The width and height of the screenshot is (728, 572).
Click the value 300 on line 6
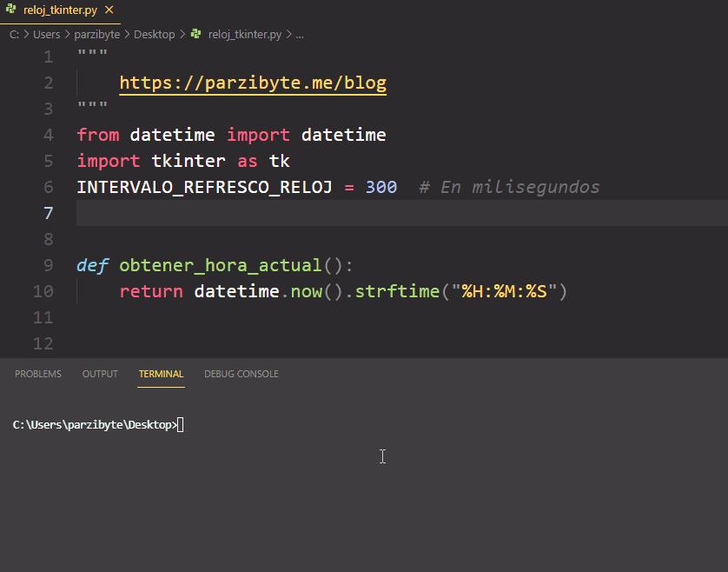(381, 187)
